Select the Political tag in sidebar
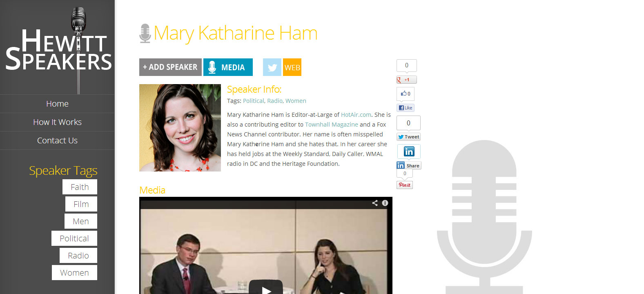644x294 pixels. tap(74, 238)
